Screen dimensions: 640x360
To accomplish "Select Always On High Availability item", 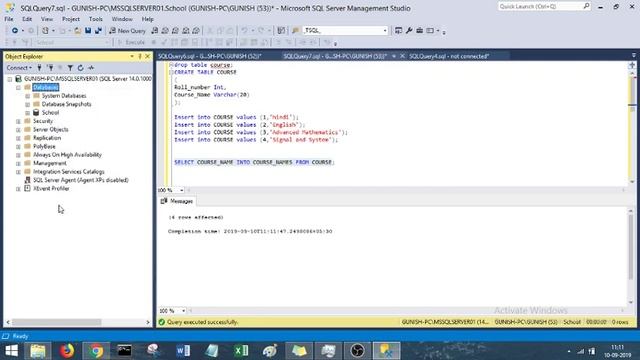I will point(67,155).
